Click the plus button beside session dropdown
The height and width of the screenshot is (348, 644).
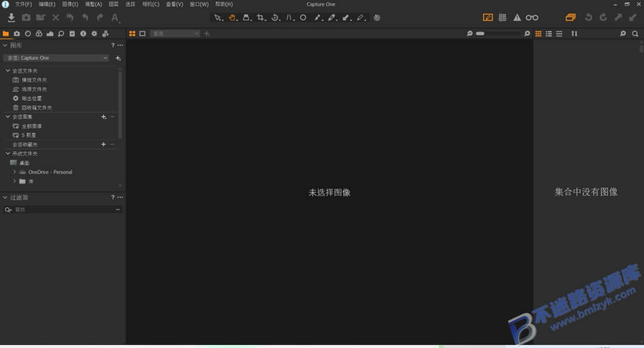pos(118,58)
